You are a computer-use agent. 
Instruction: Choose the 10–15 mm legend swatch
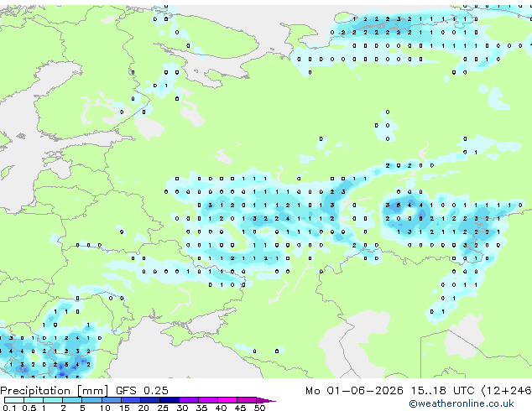(112, 400)
